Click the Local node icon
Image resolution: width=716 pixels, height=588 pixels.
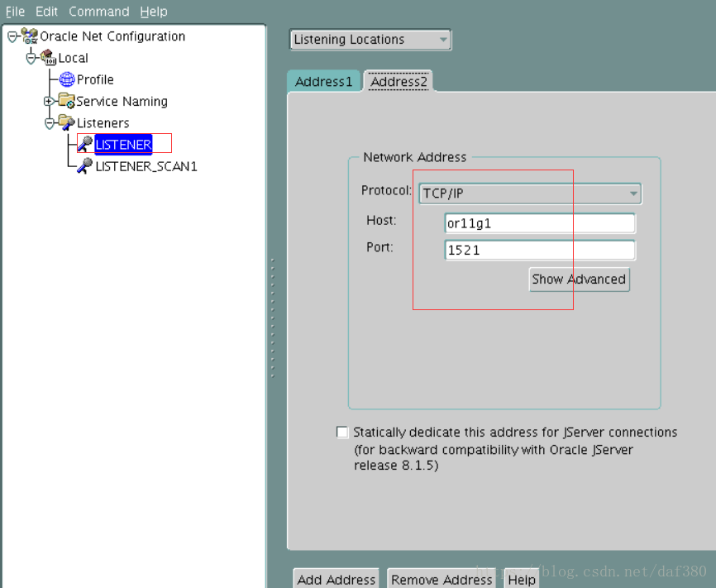pyautogui.click(x=49, y=58)
